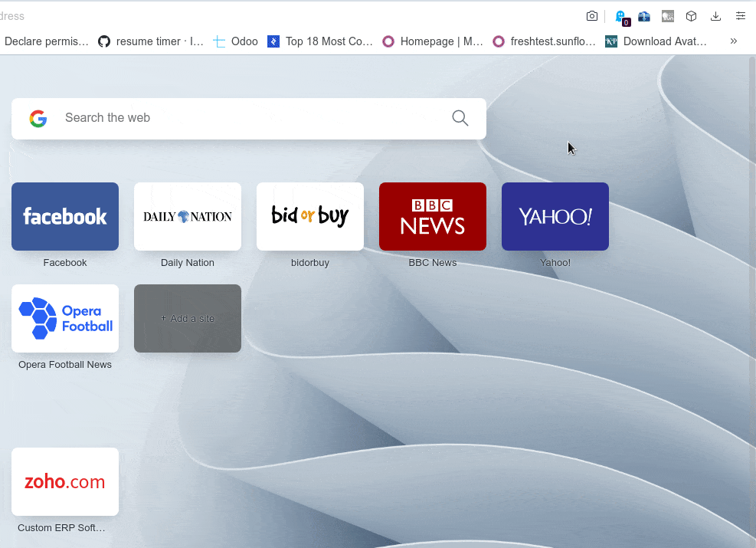Click the Google logo in search box
The height and width of the screenshot is (548, 756).
[38, 118]
